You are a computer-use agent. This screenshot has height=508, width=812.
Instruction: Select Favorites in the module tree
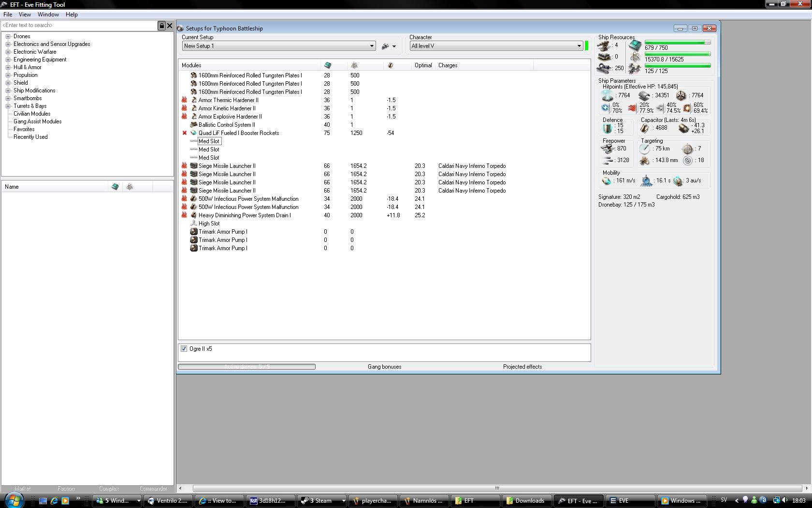(x=24, y=129)
